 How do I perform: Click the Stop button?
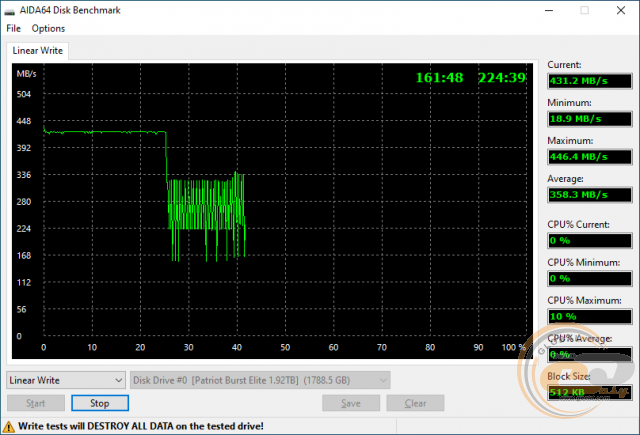pyautogui.click(x=100, y=403)
